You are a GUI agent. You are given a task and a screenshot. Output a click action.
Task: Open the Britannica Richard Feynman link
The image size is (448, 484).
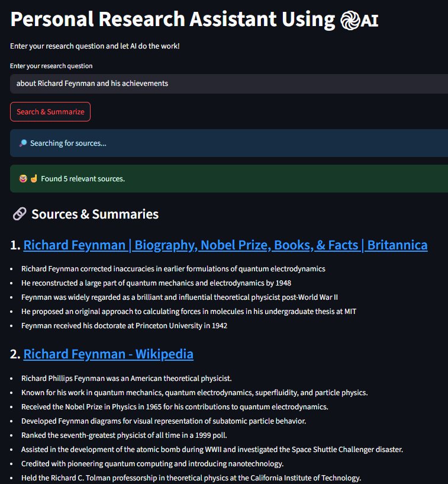(225, 245)
